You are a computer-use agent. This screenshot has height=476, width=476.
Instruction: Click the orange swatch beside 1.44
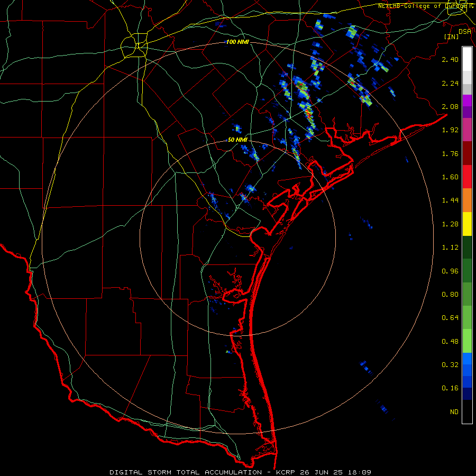point(467,200)
